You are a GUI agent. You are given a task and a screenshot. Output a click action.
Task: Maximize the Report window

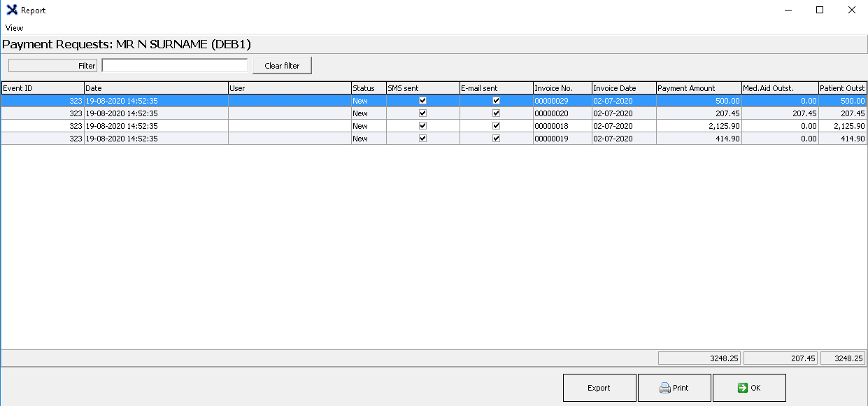click(x=820, y=10)
